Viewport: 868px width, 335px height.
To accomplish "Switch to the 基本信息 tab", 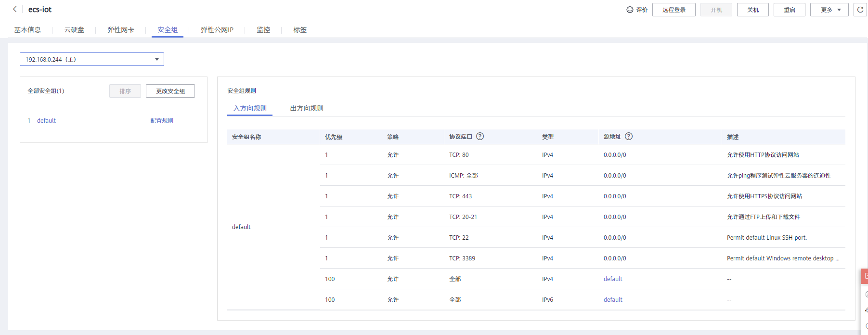I will tap(27, 30).
